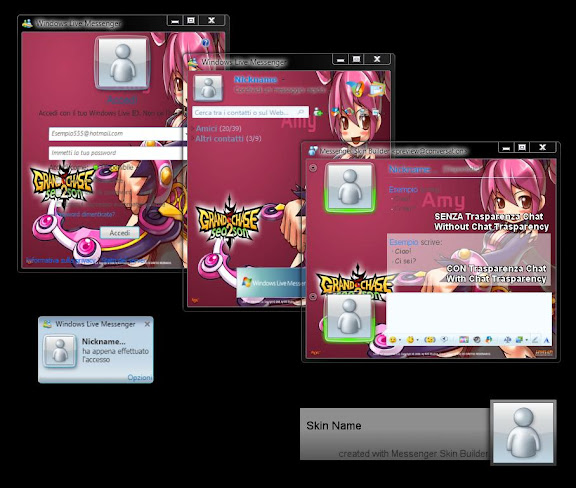Click the Skin Name avatar thumbnail
The width and height of the screenshot is (576, 488).
[x=523, y=433]
